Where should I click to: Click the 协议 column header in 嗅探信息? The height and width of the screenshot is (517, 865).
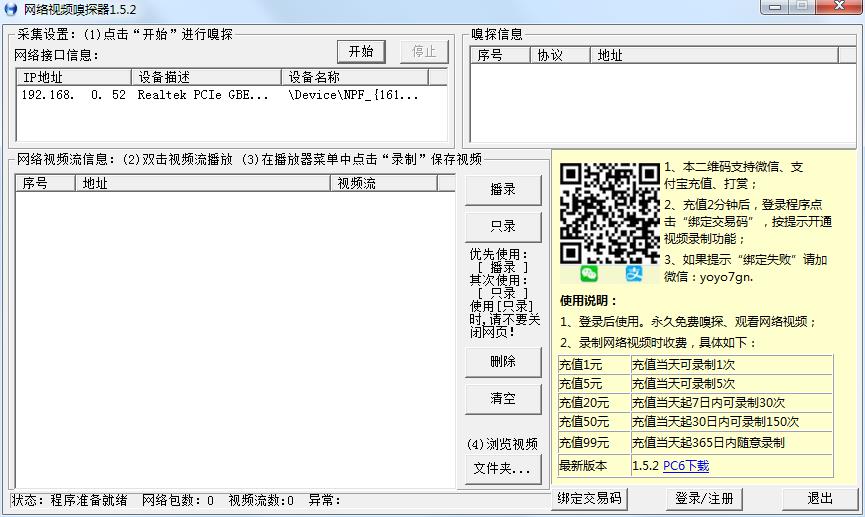(560, 55)
